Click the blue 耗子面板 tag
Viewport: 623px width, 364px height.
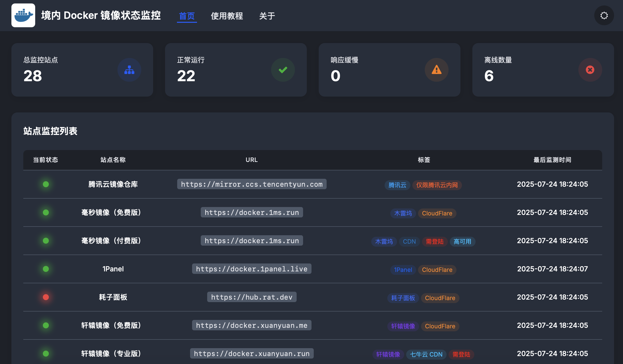(403, 298)
